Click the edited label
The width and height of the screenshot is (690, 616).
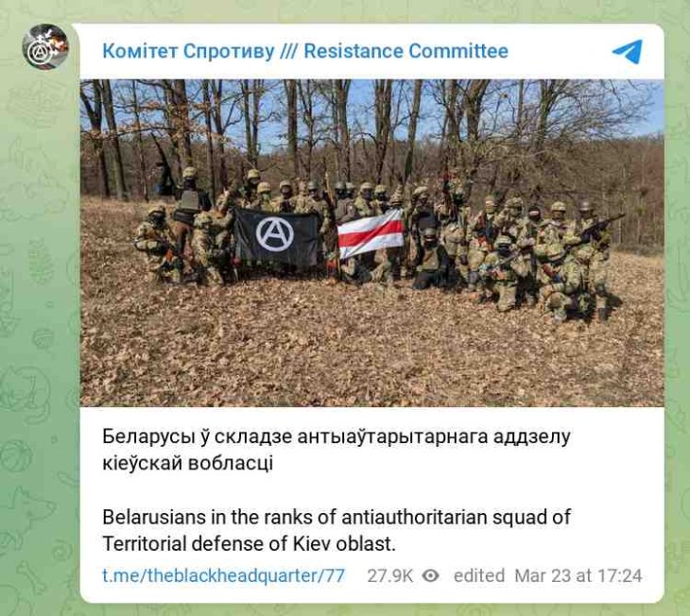pos(479,575)
